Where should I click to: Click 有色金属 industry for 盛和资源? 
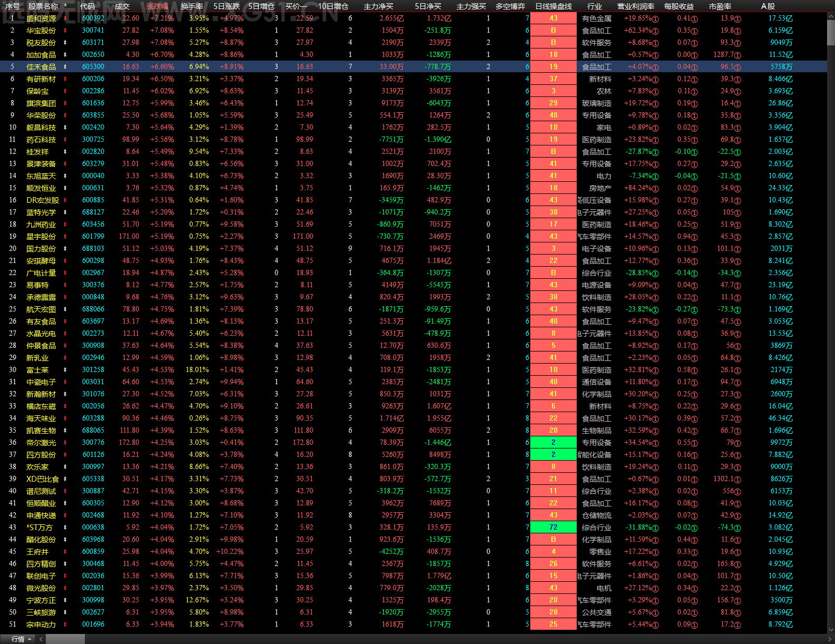pyautogui.click(x=597, y=18)
